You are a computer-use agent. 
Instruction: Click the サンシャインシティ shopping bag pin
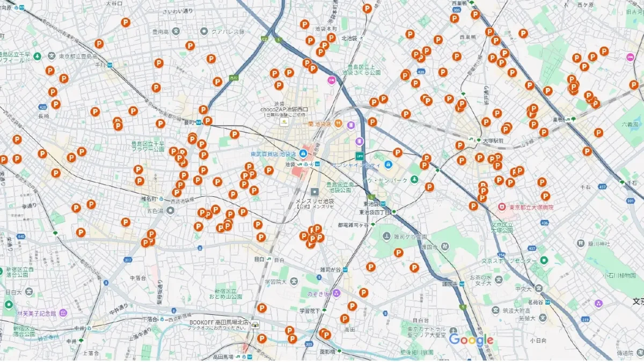388,164
